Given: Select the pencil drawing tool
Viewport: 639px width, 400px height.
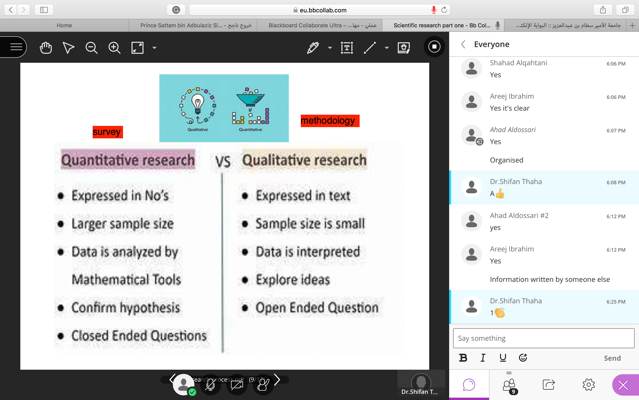Looking at the screenshot, I should [x=313, y=47].
